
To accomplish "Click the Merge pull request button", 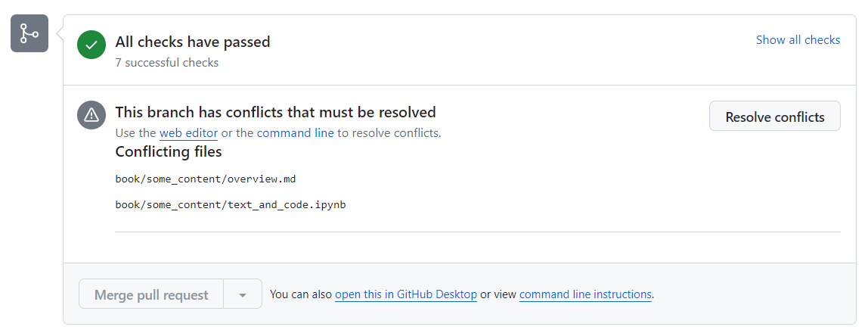I will (x=151, y=294).
